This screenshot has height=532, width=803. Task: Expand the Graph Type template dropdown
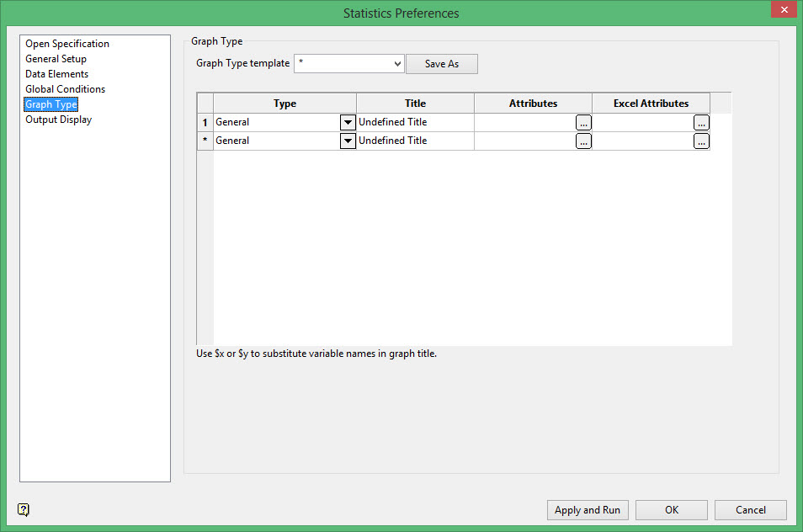[x=397, y=64]
